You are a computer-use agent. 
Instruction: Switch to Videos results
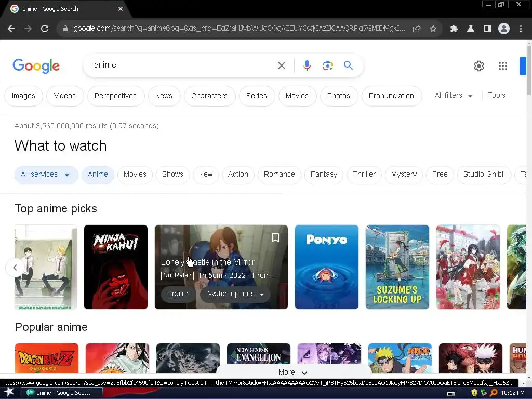[x=65, y=96]
